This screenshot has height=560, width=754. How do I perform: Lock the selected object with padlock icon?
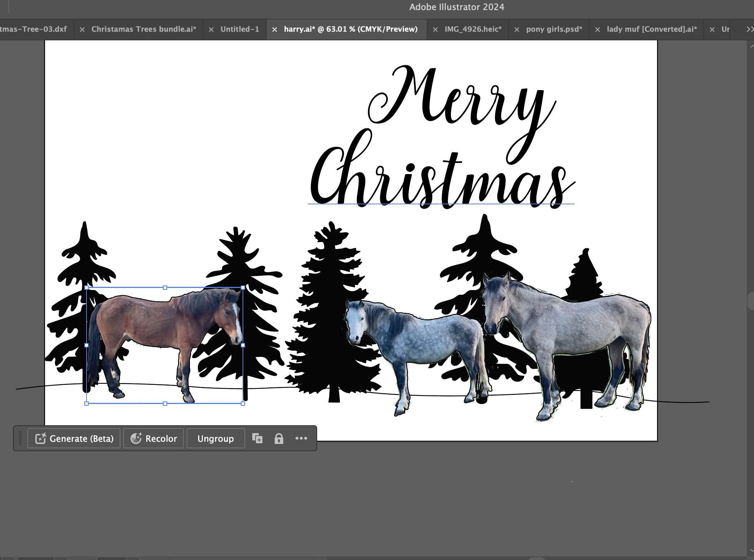(x=279, y=439)
